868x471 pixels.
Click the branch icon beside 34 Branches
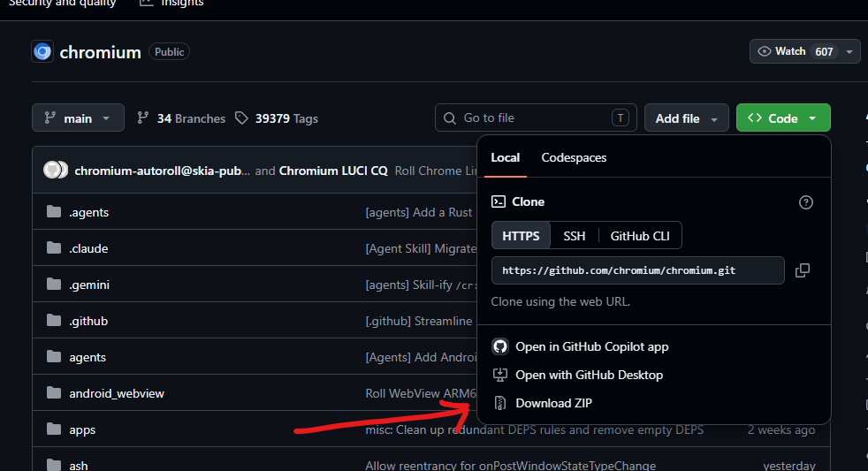(143, 118)
